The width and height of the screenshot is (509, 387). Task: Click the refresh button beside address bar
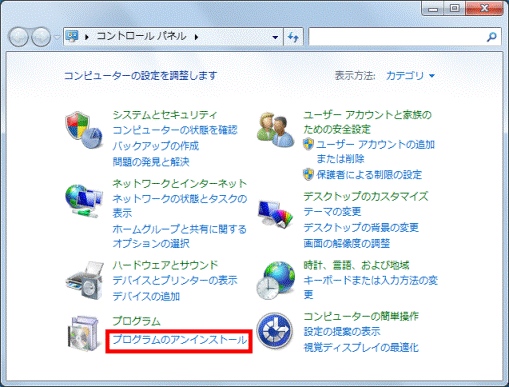(293, 37)
